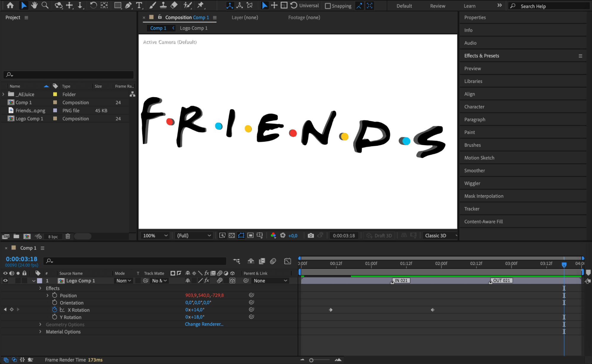Select the Hand tool
The width and height of the screenshot is (592, 364).
click(34, 5)
